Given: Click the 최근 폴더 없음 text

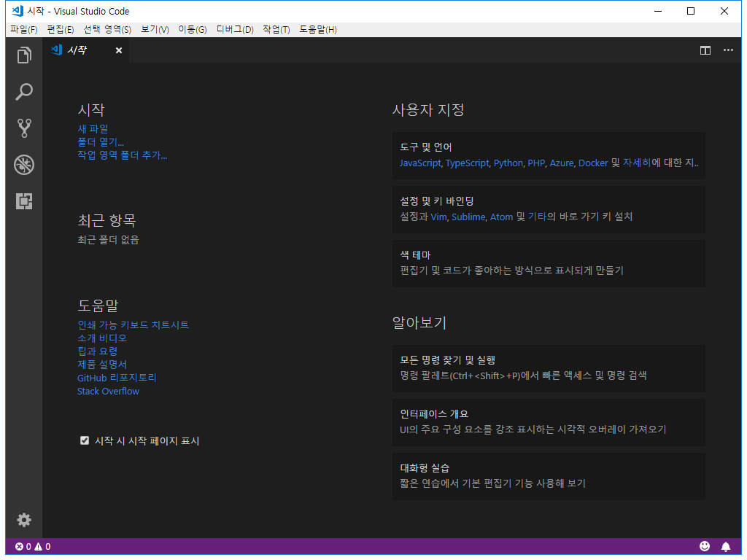Looking at the screenshot, I should tap(108, 239).
